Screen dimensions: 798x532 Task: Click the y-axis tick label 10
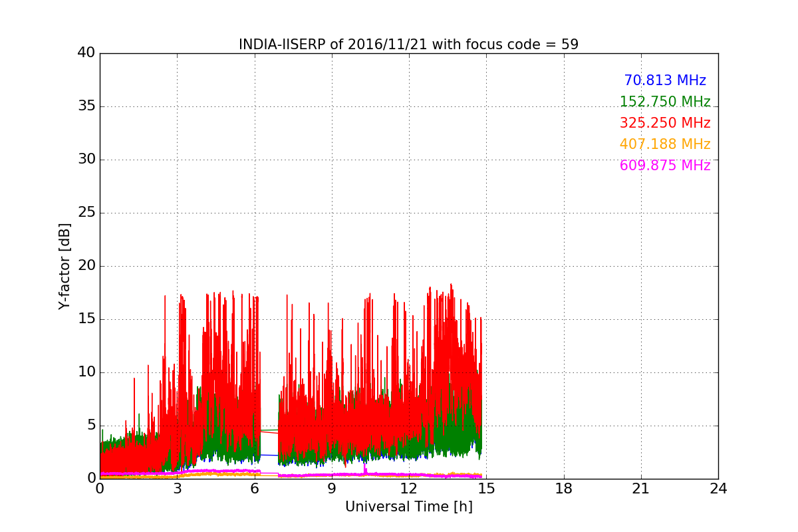pos(86,372)
